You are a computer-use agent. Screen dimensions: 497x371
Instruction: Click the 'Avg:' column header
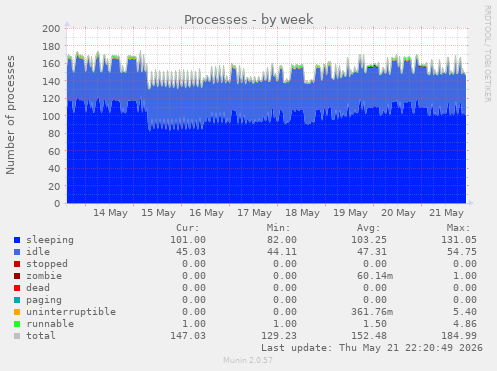tap(369, 228)
